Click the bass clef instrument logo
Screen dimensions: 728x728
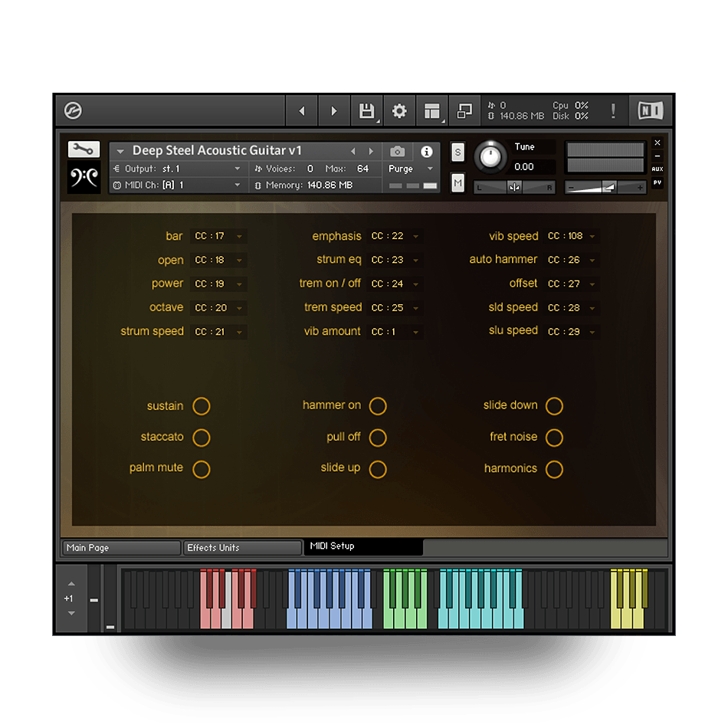[84, 177]
